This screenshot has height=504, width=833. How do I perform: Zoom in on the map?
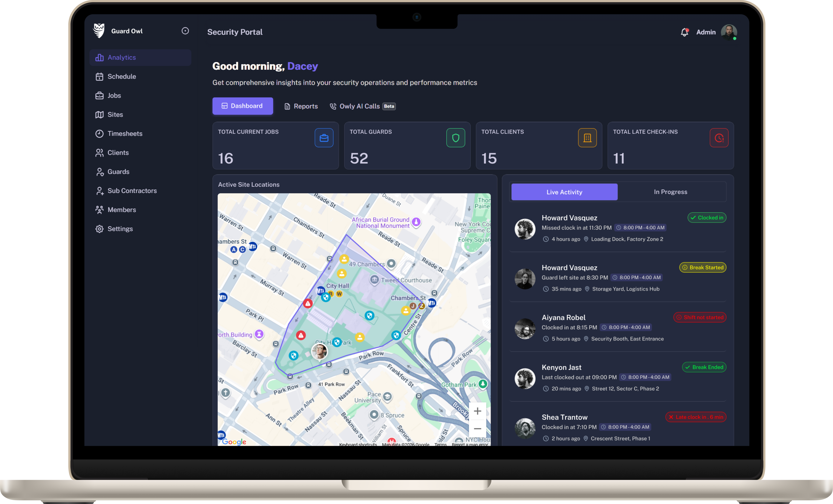477,411
